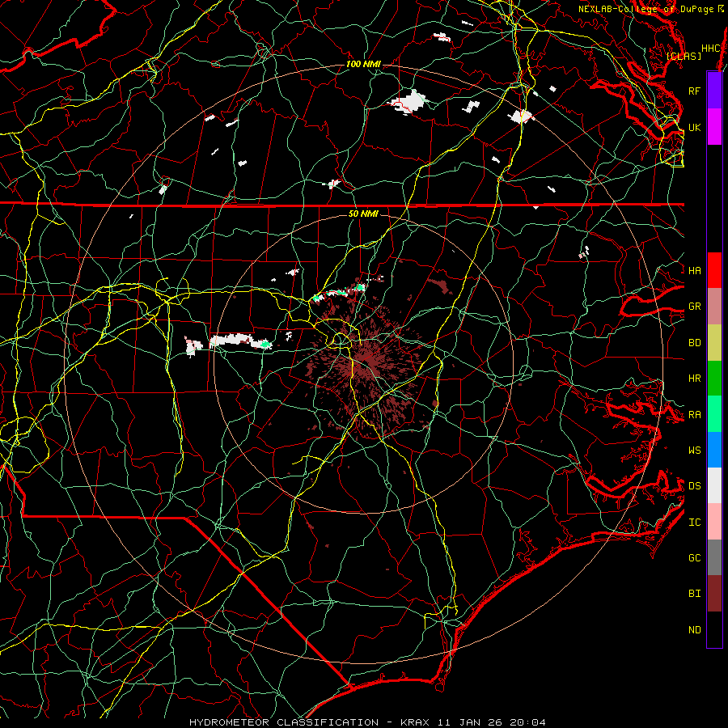Click the gray GC legend color swatch
This screenshot has height=728, width=728.
click(x=714, y=557)
